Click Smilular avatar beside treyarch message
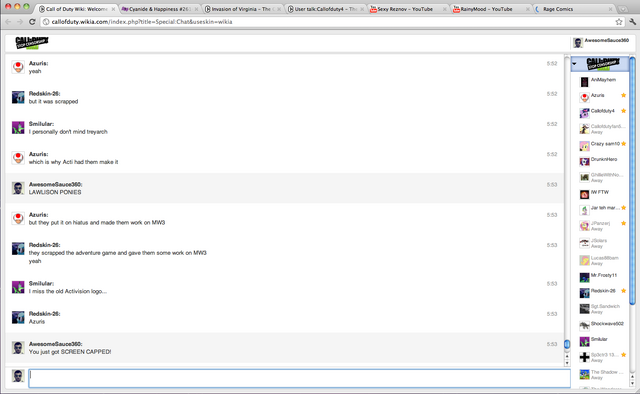 (x=18, y=127)
